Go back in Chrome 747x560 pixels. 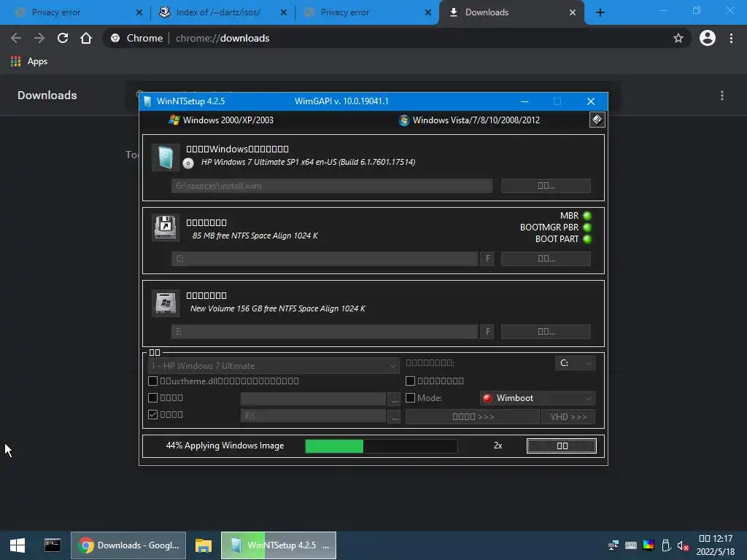tap(16, 38)
